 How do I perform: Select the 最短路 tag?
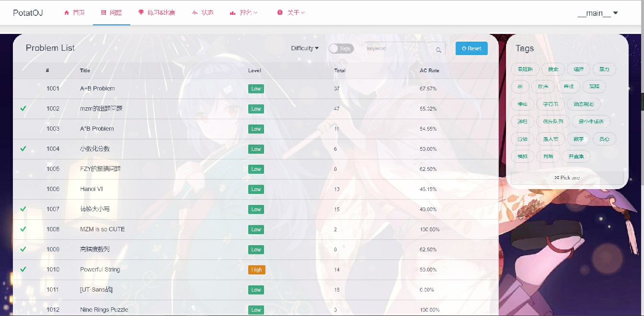point(525,69)
